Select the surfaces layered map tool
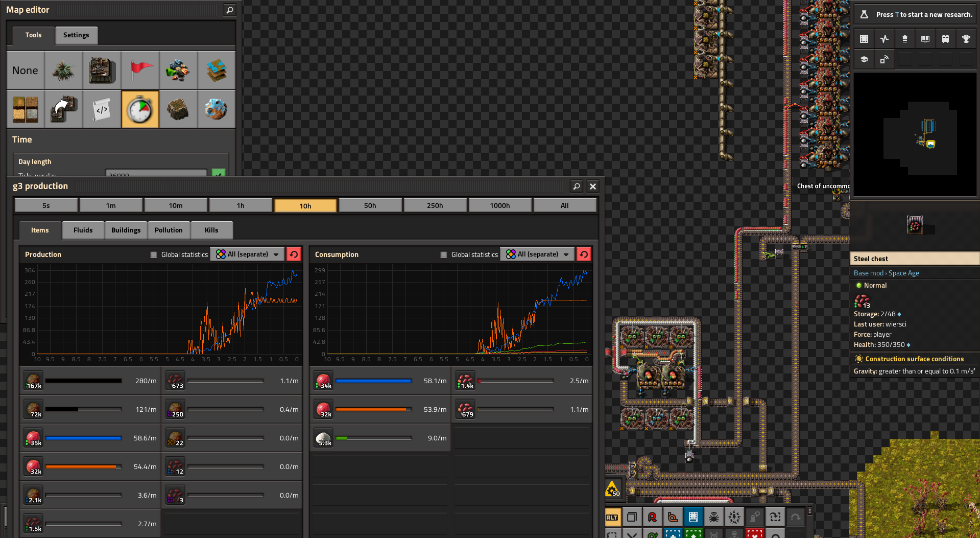The height and width of the screenshot is (538, 980). (217, 71)
